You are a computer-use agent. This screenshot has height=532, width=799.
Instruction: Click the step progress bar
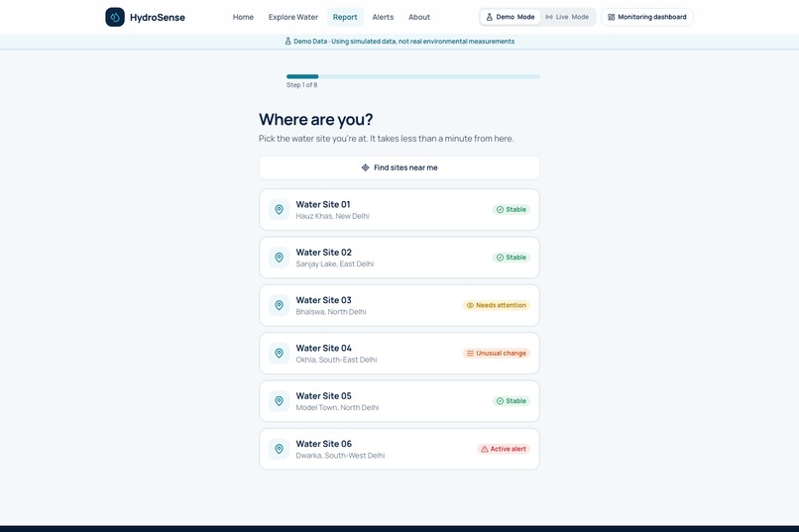click(413, 76)
